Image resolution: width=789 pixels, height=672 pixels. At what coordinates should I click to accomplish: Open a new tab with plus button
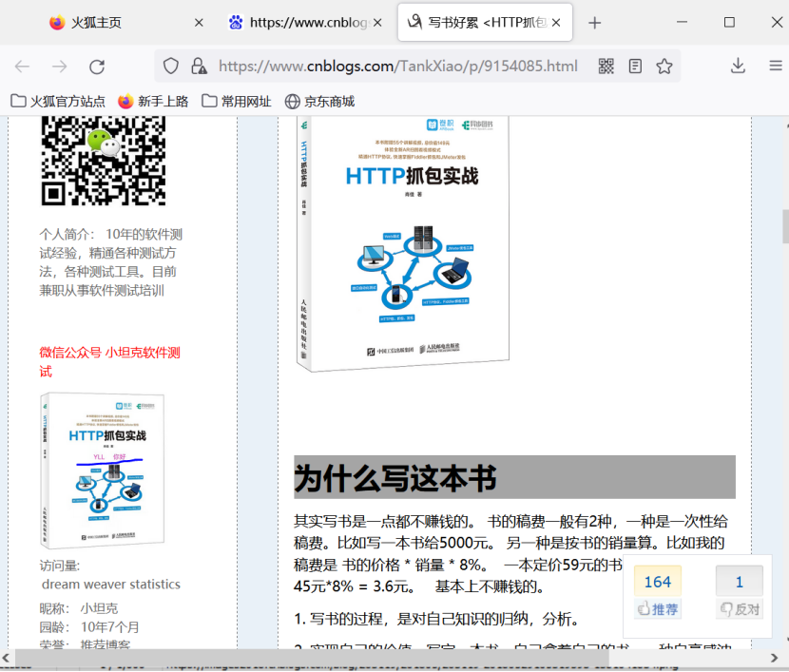coord(595,23)
